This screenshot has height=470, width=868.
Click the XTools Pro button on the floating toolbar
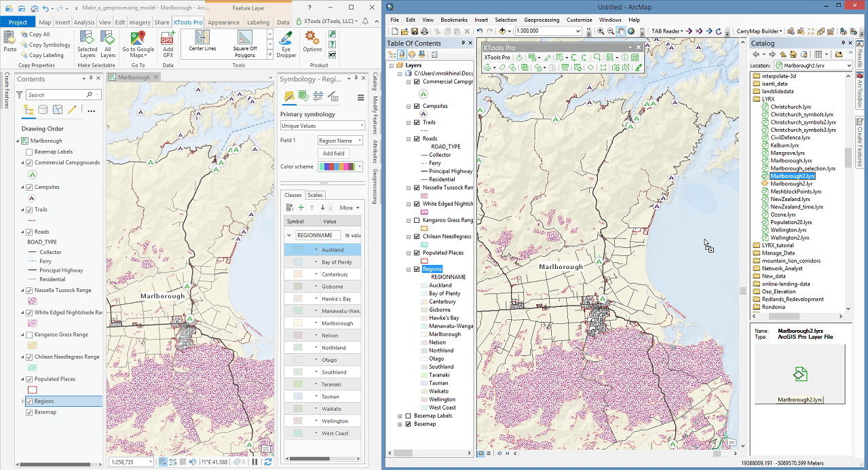click(497, 57)
